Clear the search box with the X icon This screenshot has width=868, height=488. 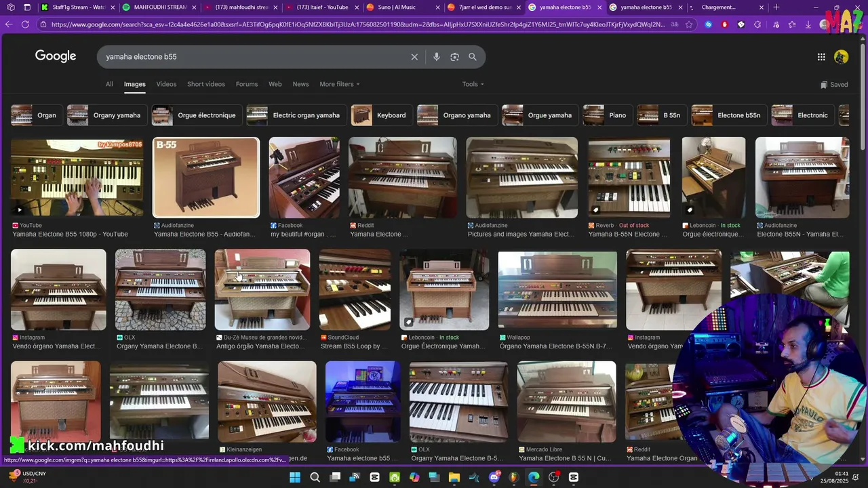coord(414,57)
